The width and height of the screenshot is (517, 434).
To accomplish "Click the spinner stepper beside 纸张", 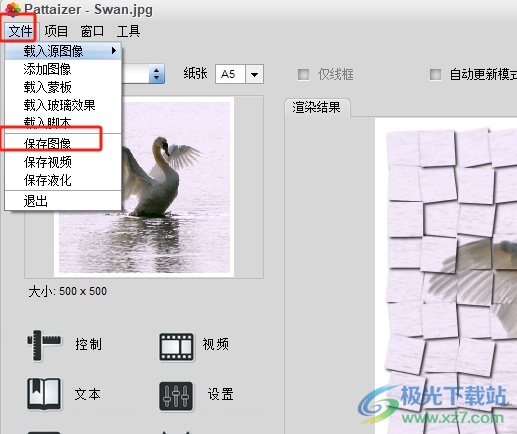I will (156, 74).
